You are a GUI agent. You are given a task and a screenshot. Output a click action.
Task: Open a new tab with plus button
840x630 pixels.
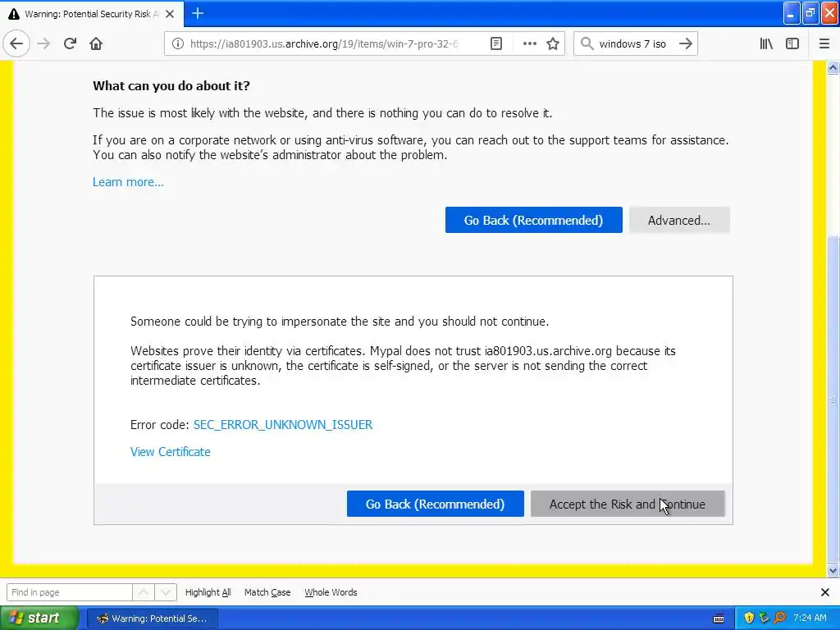(x=198, y=13)
